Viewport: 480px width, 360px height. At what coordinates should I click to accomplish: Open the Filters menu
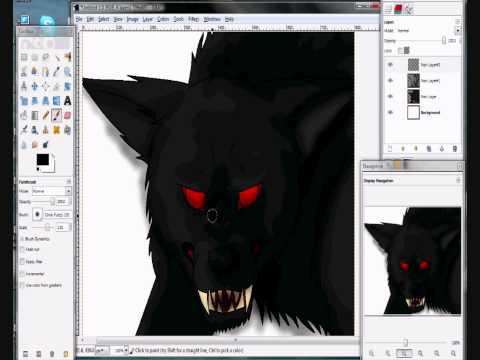click(x=193, y=19)
